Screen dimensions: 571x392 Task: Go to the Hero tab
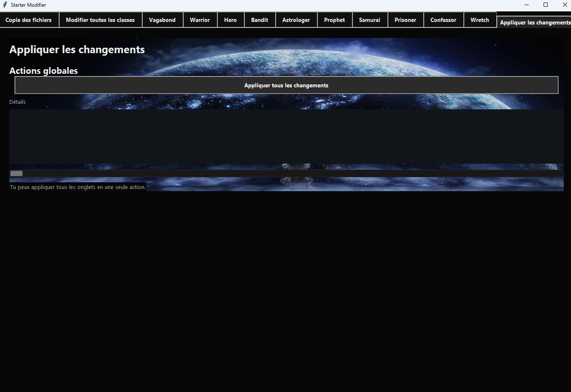(x=230, y=20)
